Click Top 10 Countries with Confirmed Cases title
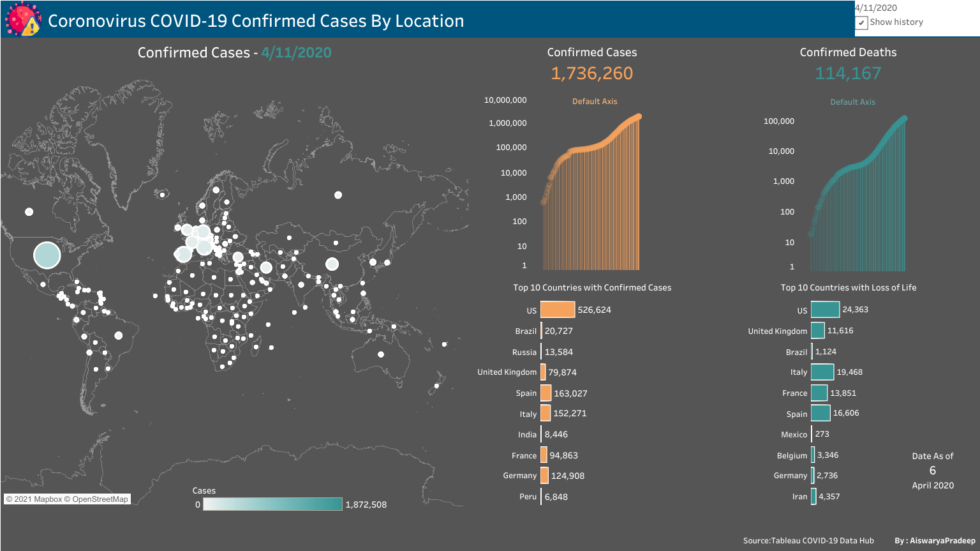The width and height of the screenshot is (980, 551). (x=592, y=288)
